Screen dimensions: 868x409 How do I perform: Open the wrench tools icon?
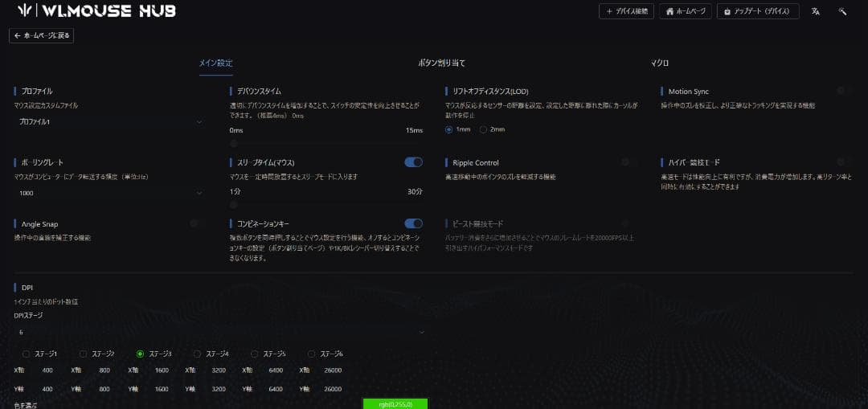coord(842,11)
